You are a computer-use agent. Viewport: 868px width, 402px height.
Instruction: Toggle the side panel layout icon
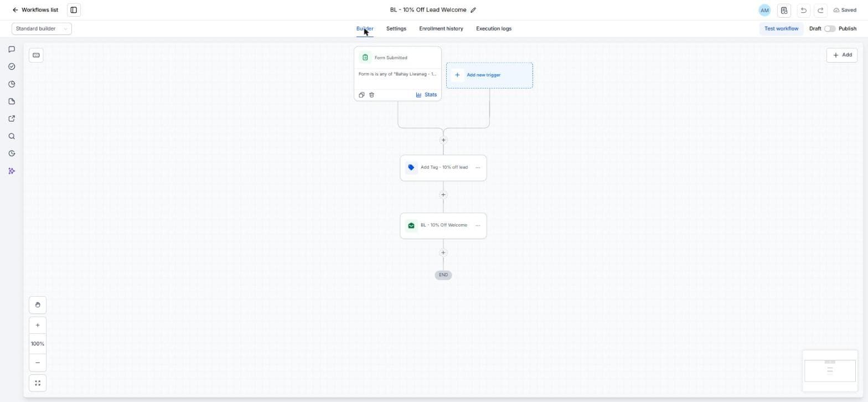[x=74, y=10]
